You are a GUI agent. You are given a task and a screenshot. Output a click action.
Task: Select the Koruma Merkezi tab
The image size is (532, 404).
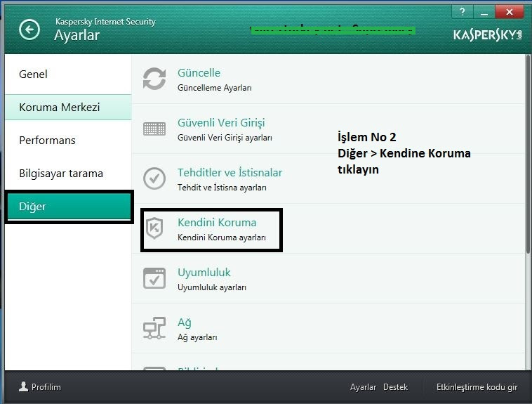68,107
